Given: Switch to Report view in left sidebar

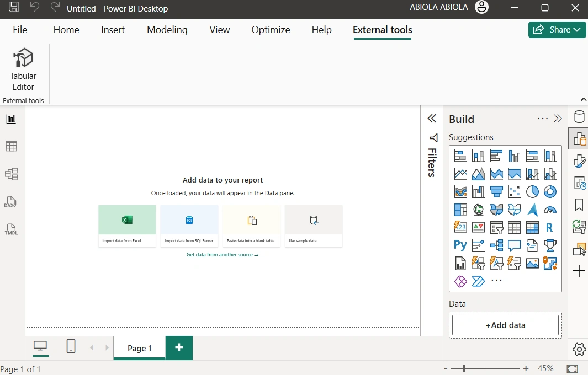Looking at the screenshot, I should [x=11, y=119].
